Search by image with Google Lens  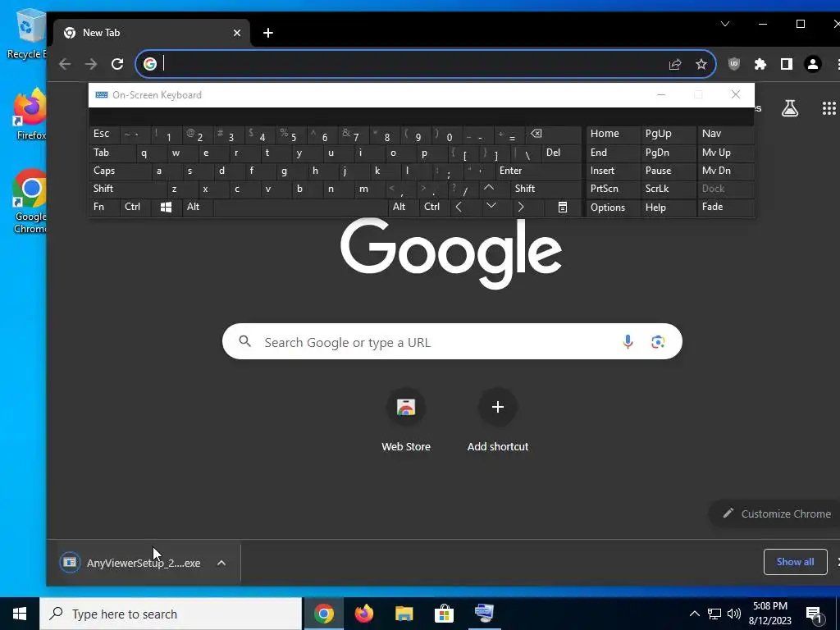point(658,342)
